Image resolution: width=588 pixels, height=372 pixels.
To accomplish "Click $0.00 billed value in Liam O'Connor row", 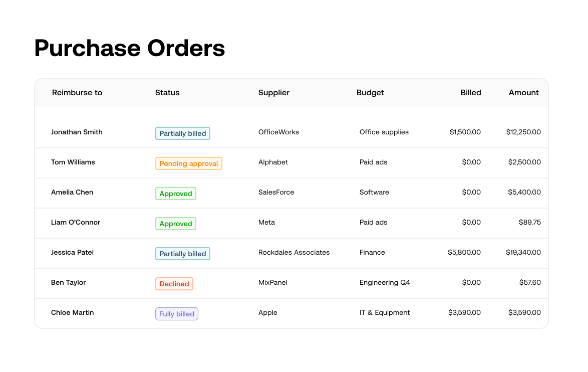I will point(471,222).
